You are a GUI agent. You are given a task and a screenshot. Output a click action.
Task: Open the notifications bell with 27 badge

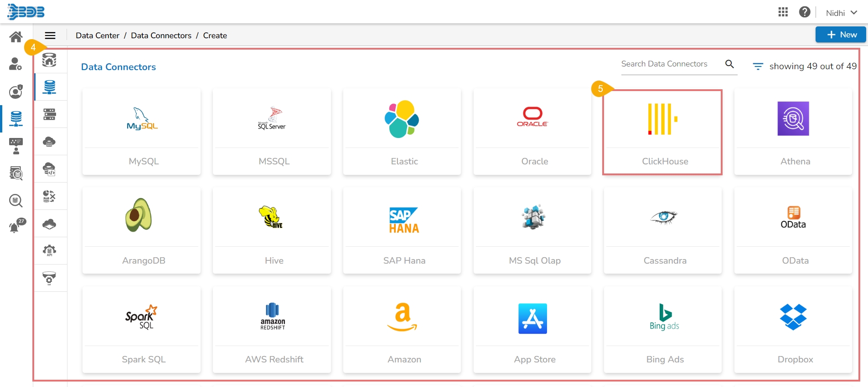[17, 226]
